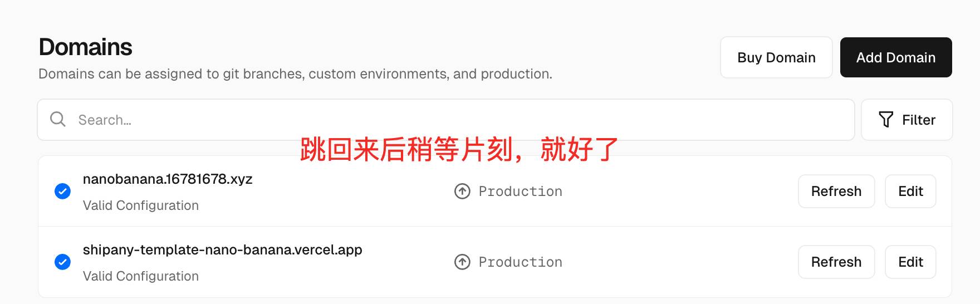Click Valid Configuration under shipany-template-nano-banana.vercel.app
980x304 pixels.
(x=141, y=276)
